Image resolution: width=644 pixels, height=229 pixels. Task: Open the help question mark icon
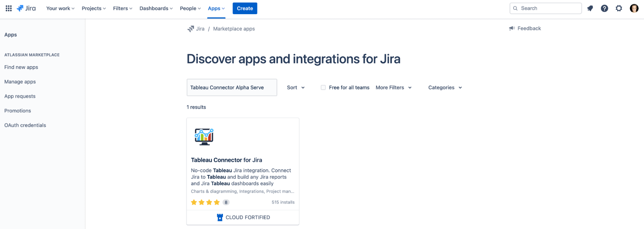pos(604,8)
